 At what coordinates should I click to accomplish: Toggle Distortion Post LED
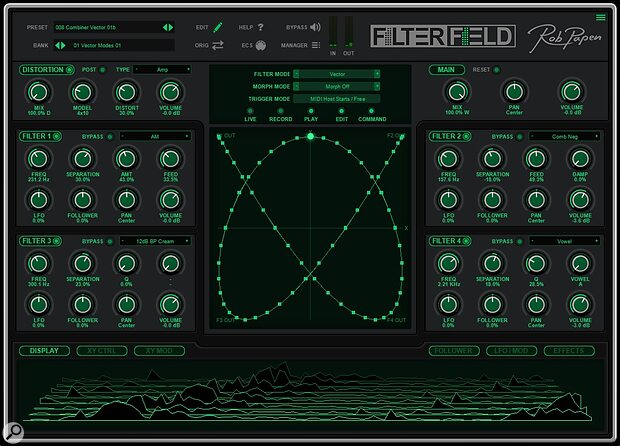[x=102, y=70]
